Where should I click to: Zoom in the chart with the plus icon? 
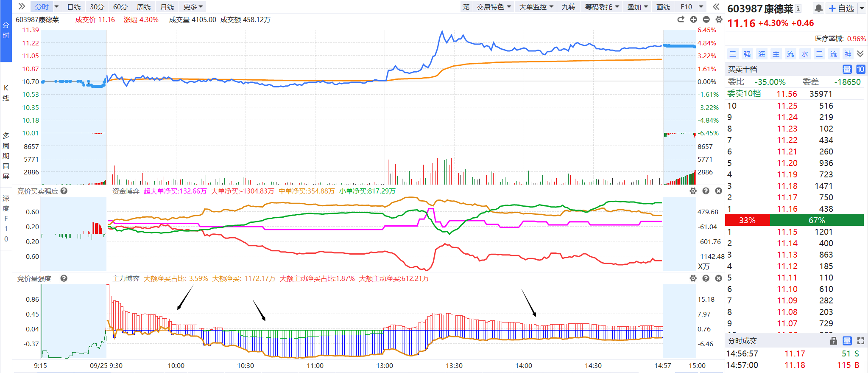[693, 20]
